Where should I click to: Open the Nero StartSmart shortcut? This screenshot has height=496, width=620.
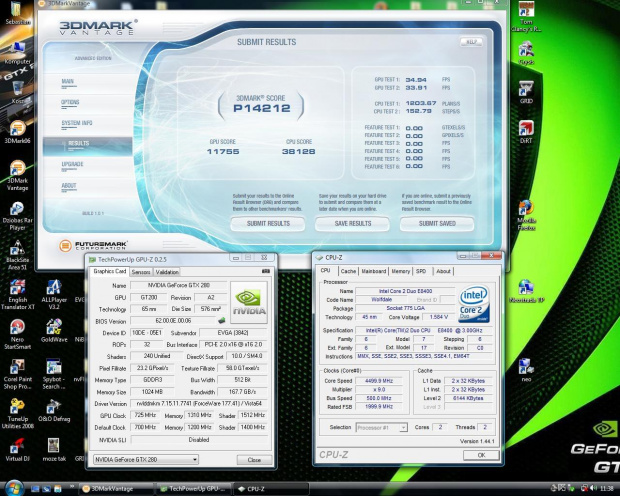(x=17, y=335)
